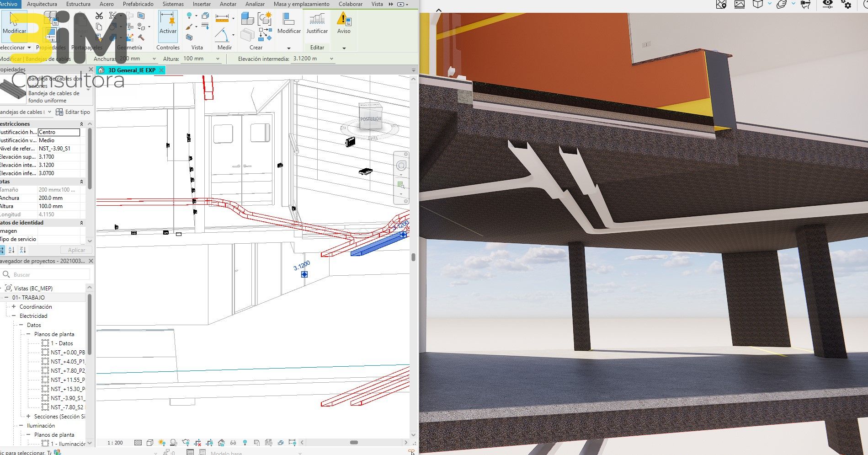Click the temporary hide/isolate glasses icon
The image size is (868, 455).
coord(233,443)
